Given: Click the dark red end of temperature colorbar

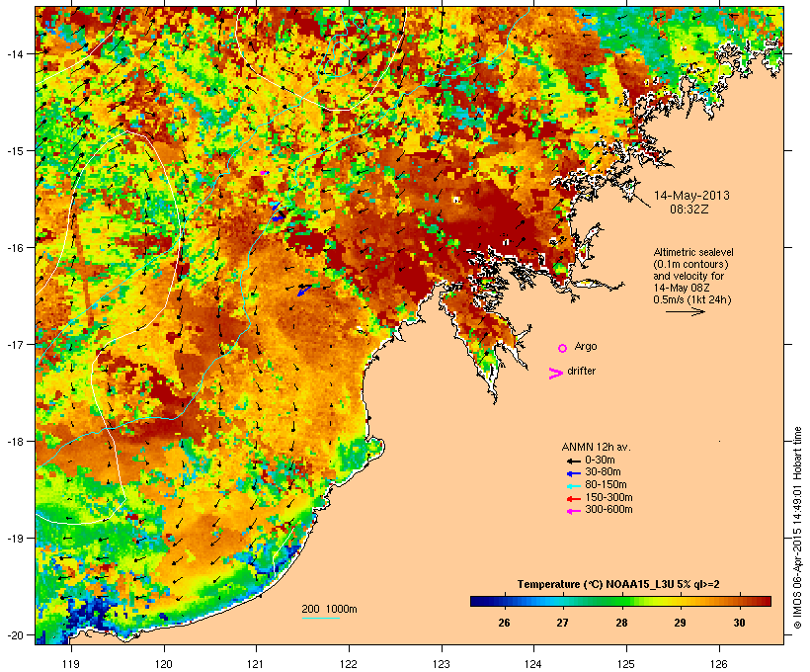Looking at the screenshot, I should 766,601.
